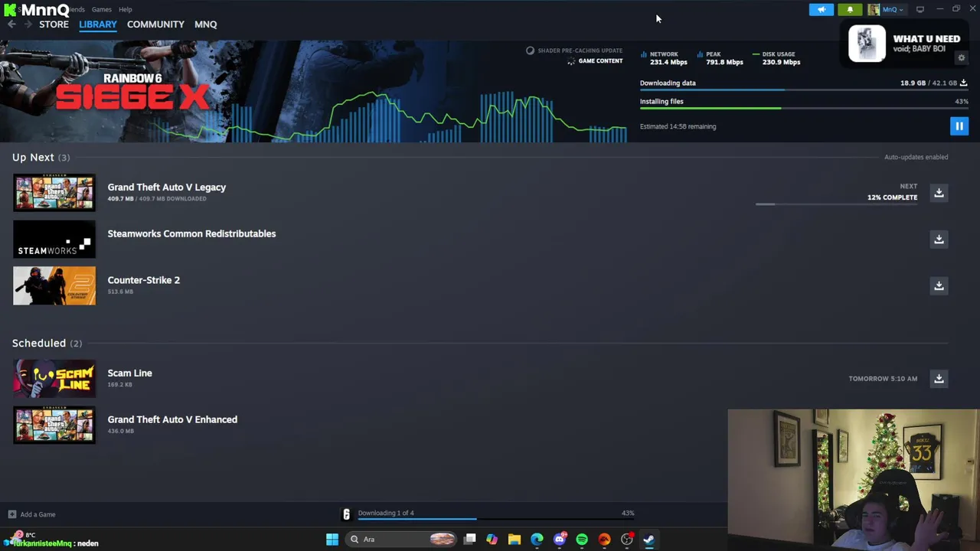Screen dimensions: 980x551
Task: Start the Counter-Strike 2 download
Action: pyautogui.click(x=939, y=286)
